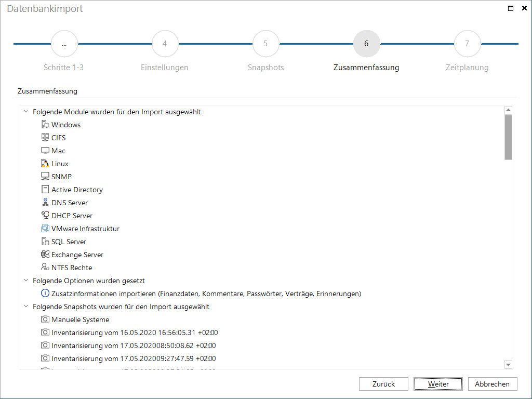The width and height of the screenshot is (532, 399).
Task: Select the 'Mac' row text
Action: (x=58, y=151)
